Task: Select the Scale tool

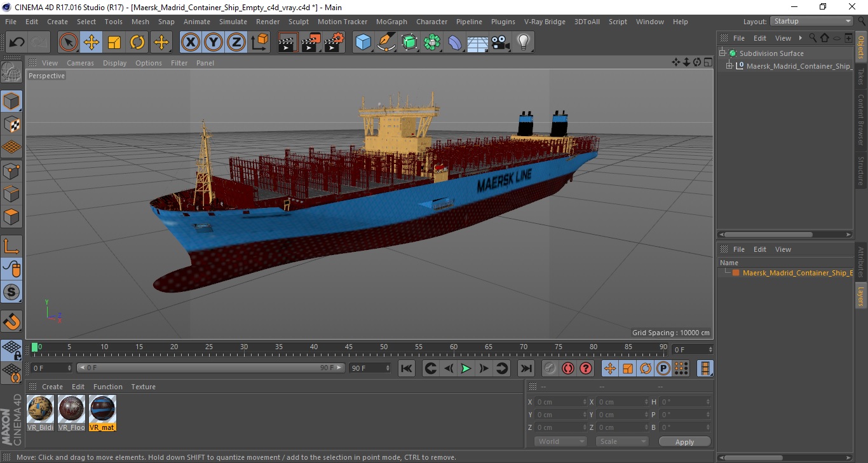Action: [x=114, y=43]
